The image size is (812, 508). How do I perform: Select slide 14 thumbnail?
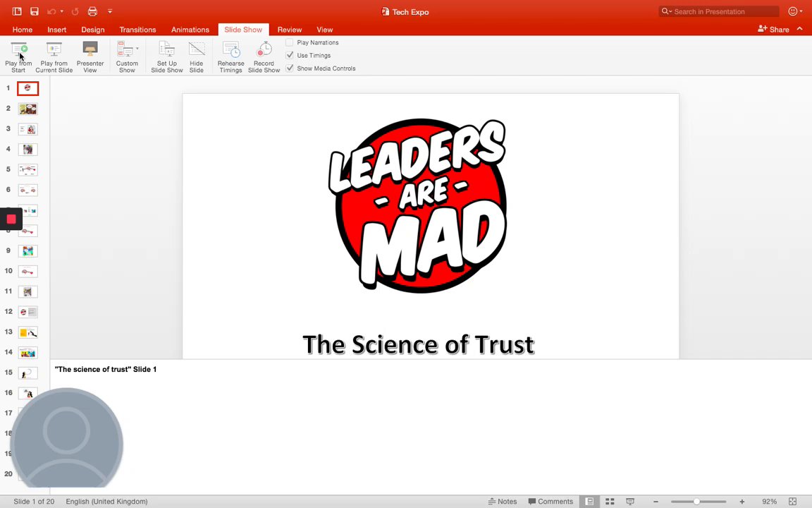tap(28, 353)
